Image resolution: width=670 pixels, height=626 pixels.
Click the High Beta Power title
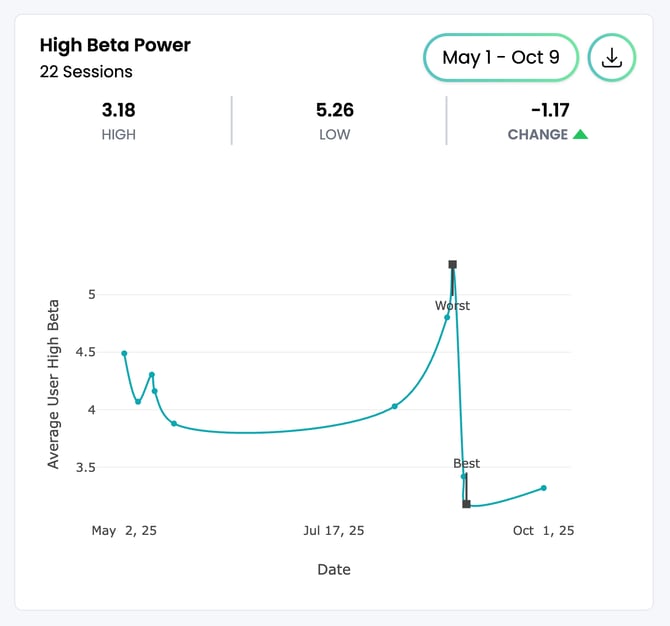[115, 45]
